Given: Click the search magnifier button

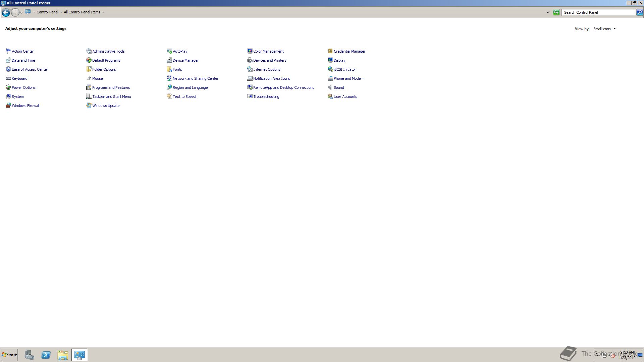Looking at the screenshot, I should 640,12.
